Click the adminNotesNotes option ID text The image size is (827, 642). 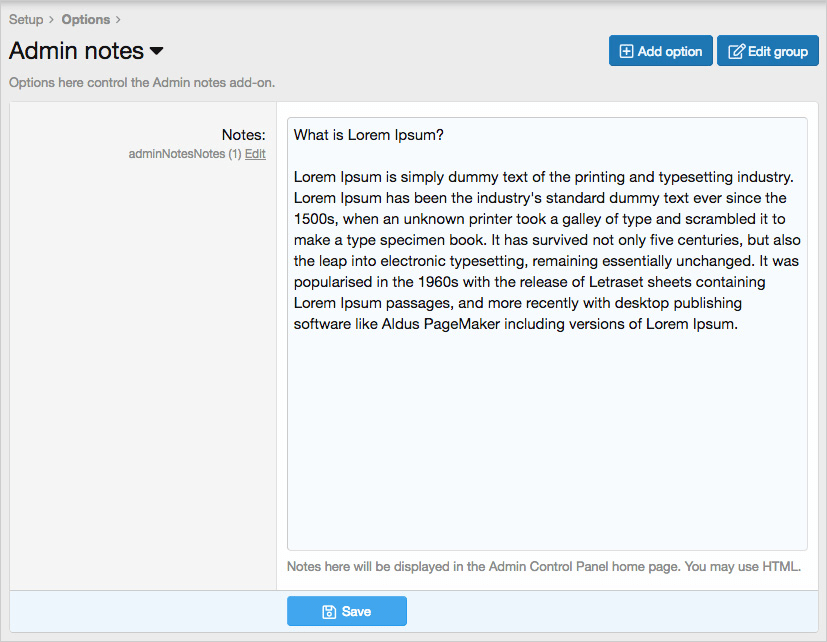177,154
